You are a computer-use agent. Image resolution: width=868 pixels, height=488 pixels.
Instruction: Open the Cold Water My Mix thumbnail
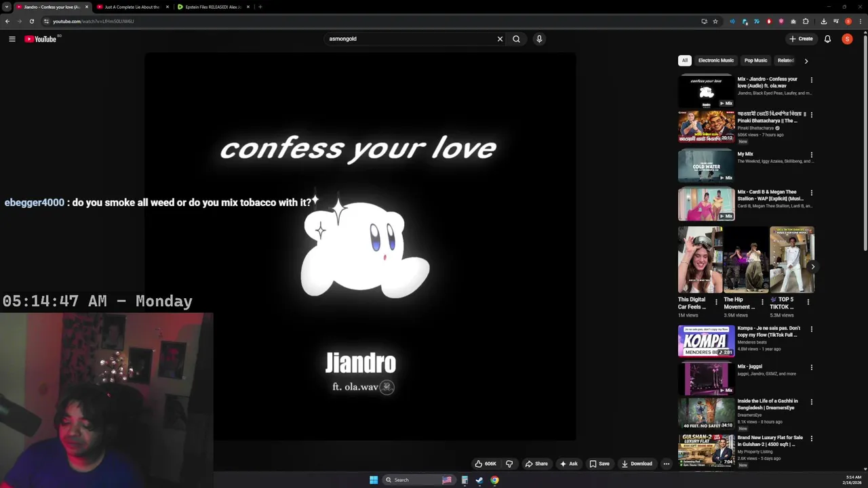706,166
